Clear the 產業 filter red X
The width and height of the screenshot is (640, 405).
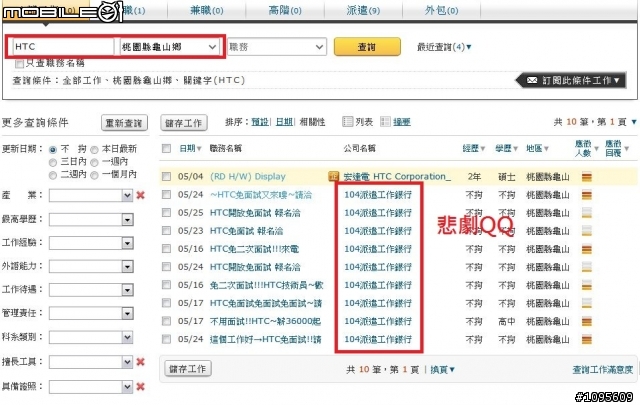click(140, 195)
